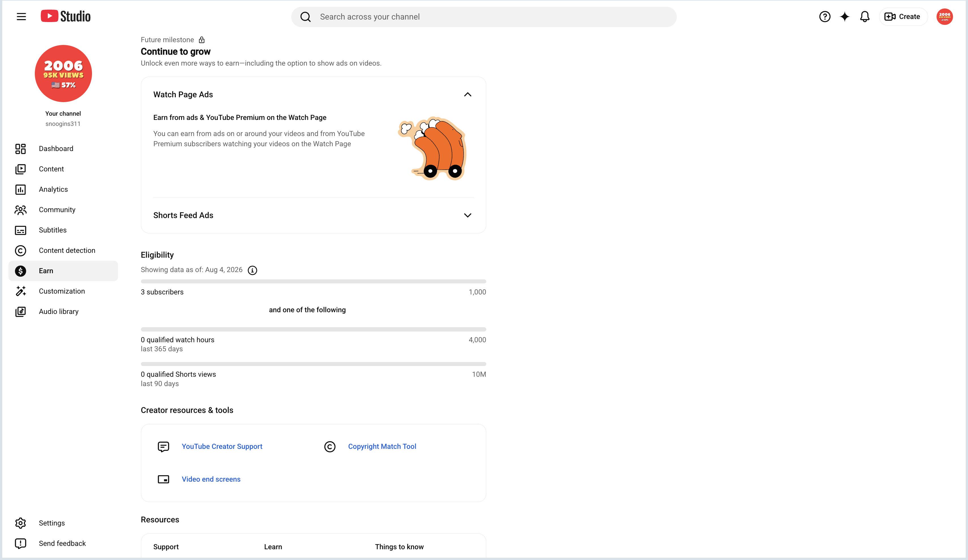Click the orange car illustration
This screenshot has height=560, width=968.
pos(432,148)
